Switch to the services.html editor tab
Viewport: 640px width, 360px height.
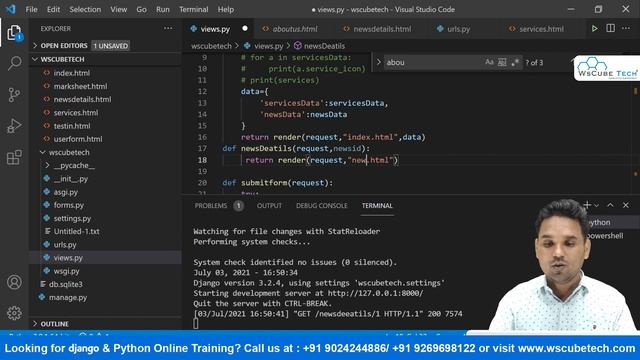(541, 29)
